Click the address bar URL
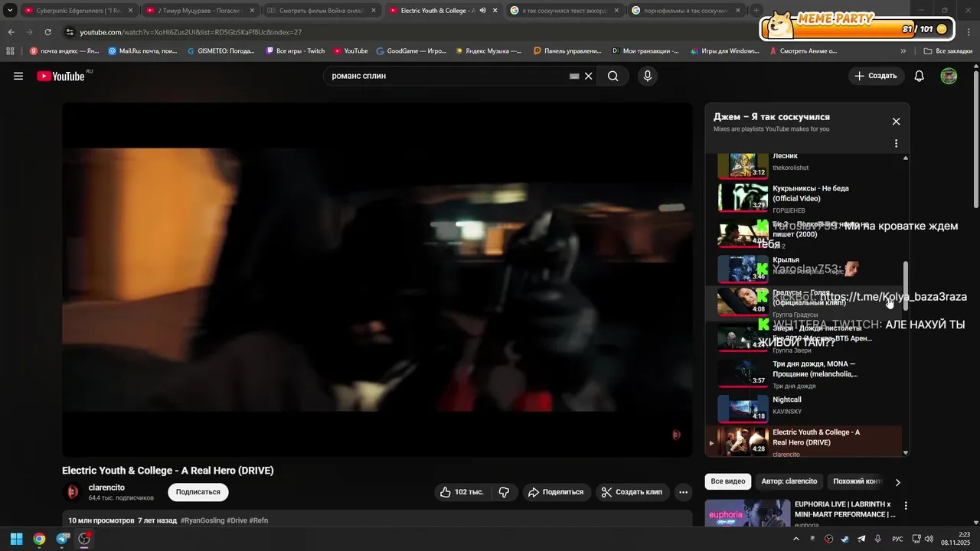980x551 pixels. [x=191, y=32]
